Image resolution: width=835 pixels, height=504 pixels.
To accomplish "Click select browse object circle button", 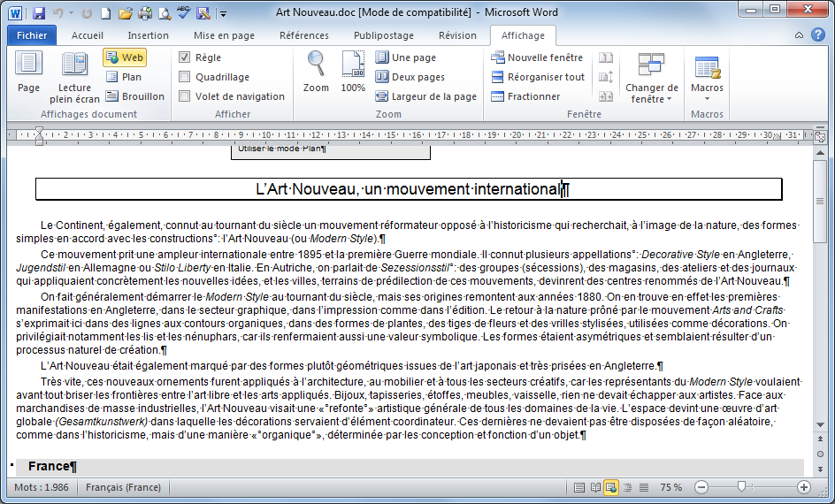I will click(x=820, y=454).
